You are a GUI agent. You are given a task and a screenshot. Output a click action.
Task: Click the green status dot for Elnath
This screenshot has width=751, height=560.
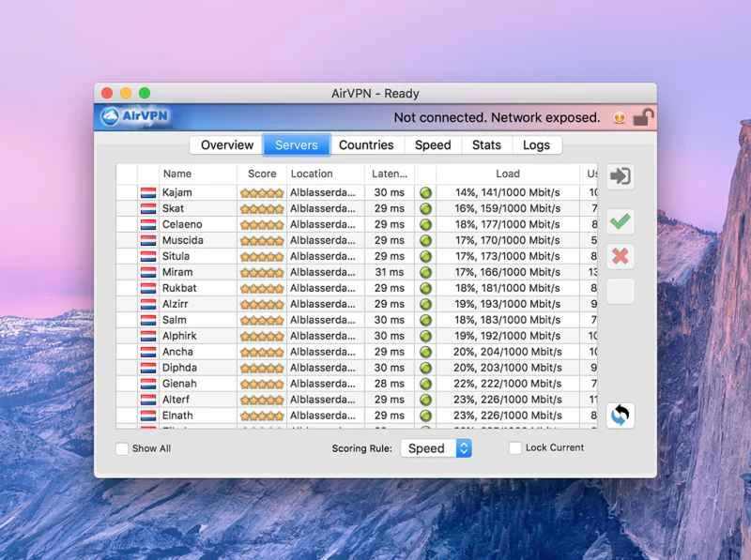point(426,415)
